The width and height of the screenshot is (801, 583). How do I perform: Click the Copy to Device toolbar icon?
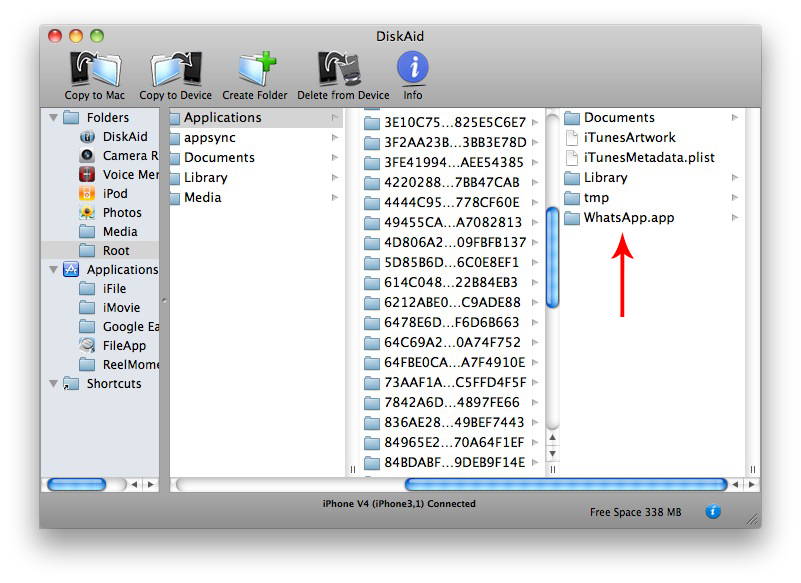tap(175, 69)
